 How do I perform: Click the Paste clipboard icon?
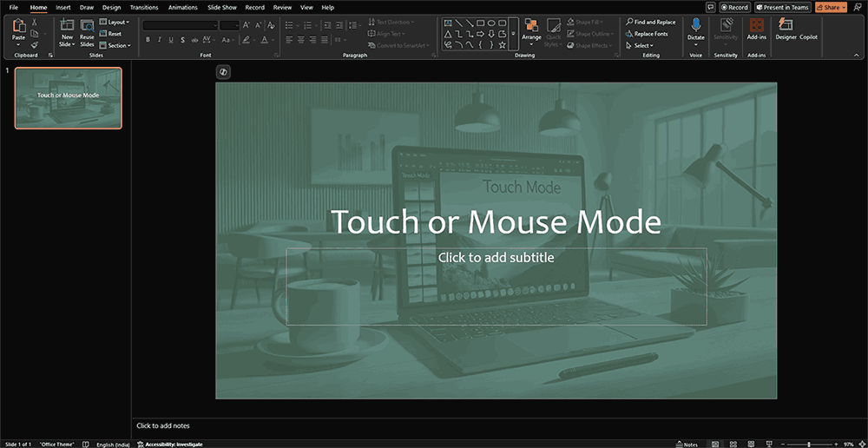[x=19, y=27]
